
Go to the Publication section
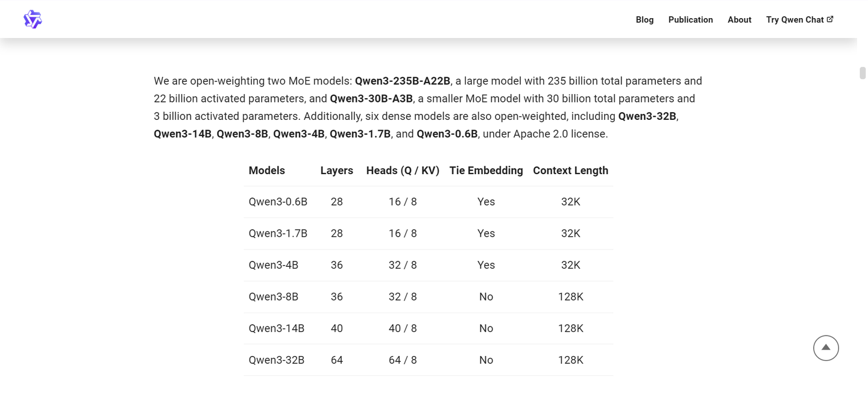pyautogui.click(x=690, y=20)
